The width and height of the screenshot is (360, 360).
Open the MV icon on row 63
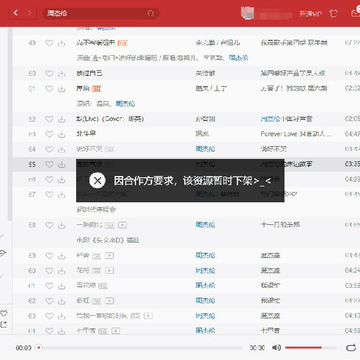pos(148,316)
